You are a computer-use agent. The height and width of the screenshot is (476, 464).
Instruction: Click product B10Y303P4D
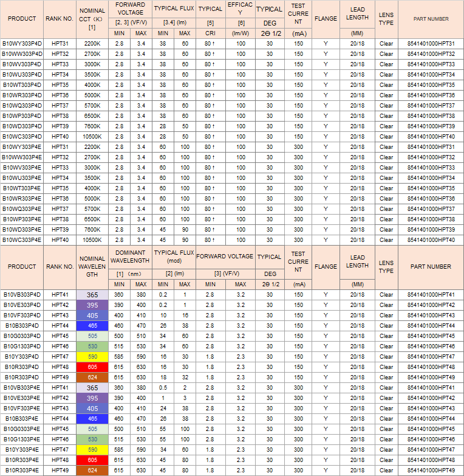pyautogui.click(x=22, y=357)
